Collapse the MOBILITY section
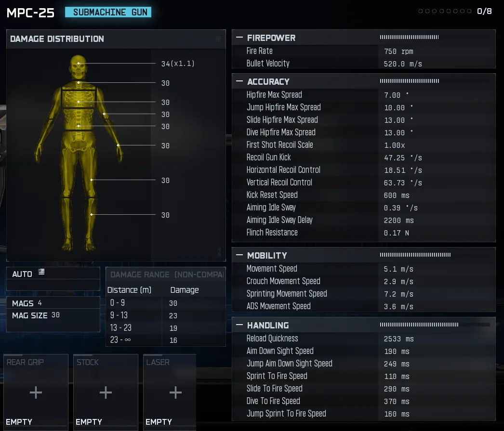 239,255
